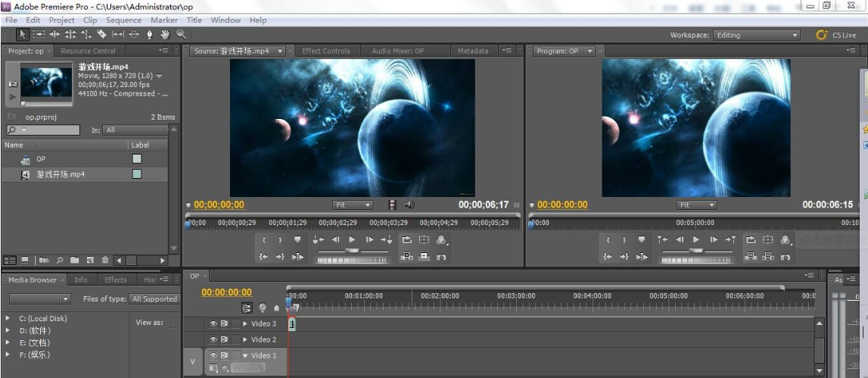Export a frame from Program monitor
This screenshot has height=378, width=868.
click(785, 257)
